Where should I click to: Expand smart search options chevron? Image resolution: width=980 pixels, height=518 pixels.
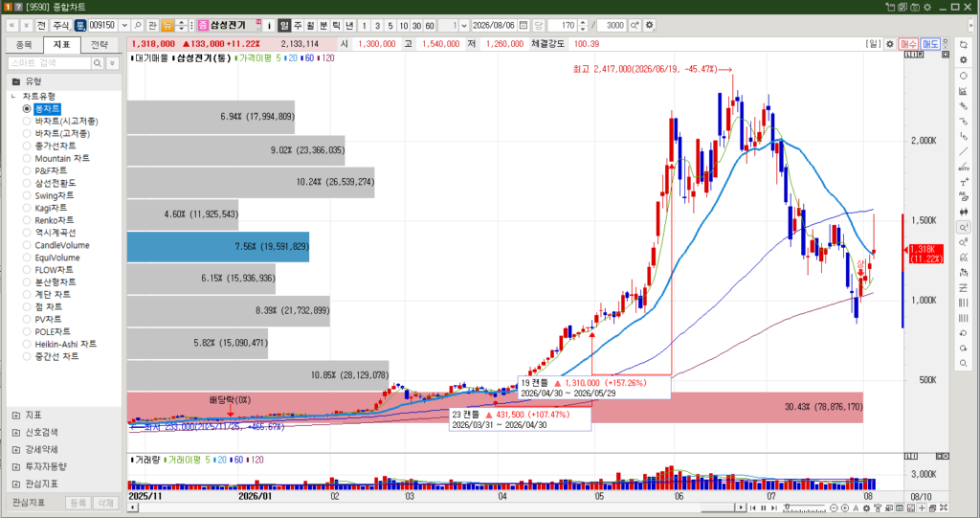click(x=113, y=63)
